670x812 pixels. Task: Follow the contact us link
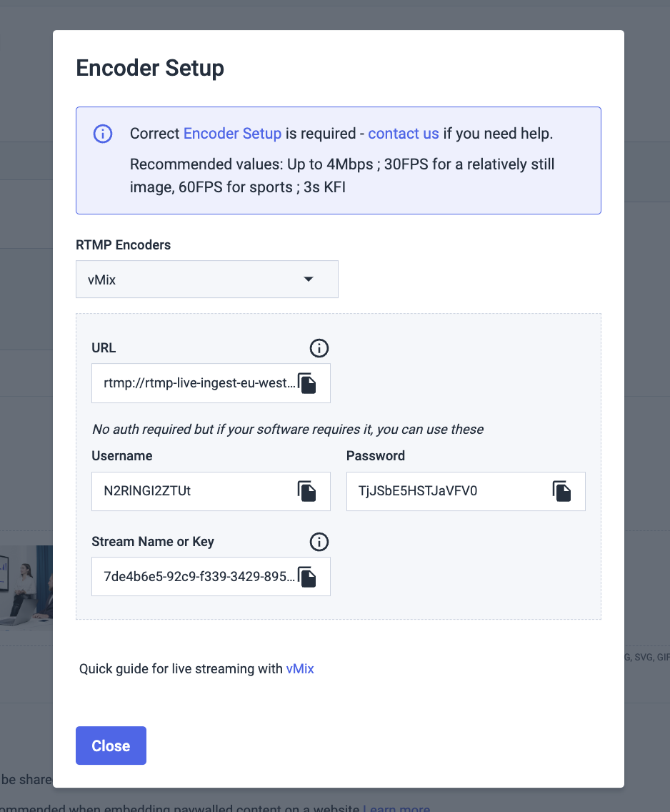click(404, 134)
